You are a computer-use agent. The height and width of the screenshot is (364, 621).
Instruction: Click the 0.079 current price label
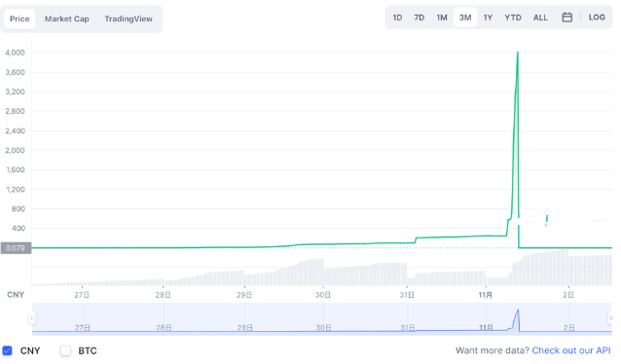[16, 248]
